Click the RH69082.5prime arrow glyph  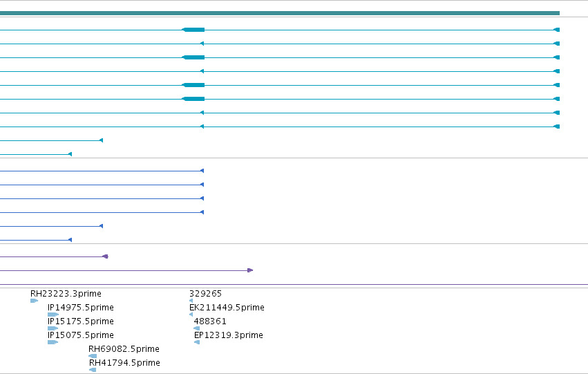click(93, 356)
